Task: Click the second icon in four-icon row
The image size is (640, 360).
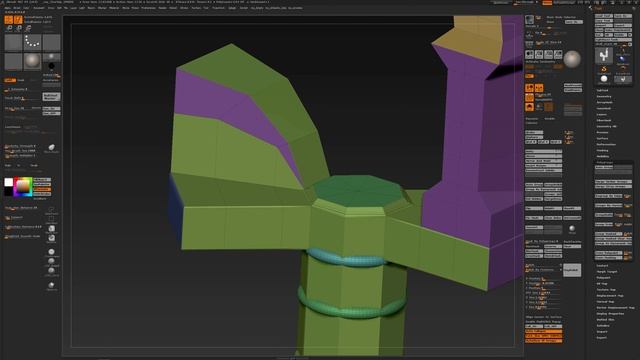Action: (539, 54)
